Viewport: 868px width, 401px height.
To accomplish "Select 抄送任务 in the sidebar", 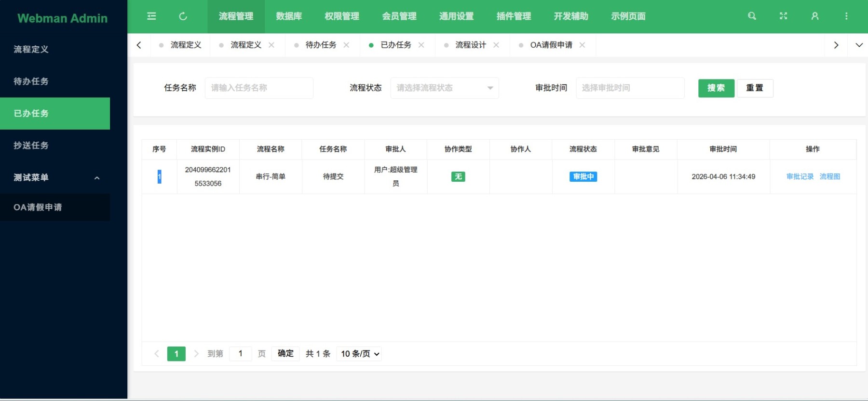I will [x=31, y=146].
